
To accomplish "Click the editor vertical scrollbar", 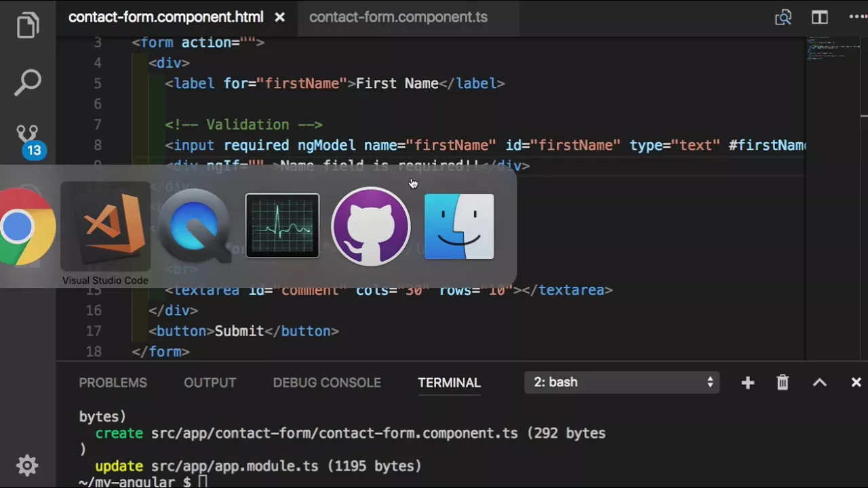I will 864,198.
